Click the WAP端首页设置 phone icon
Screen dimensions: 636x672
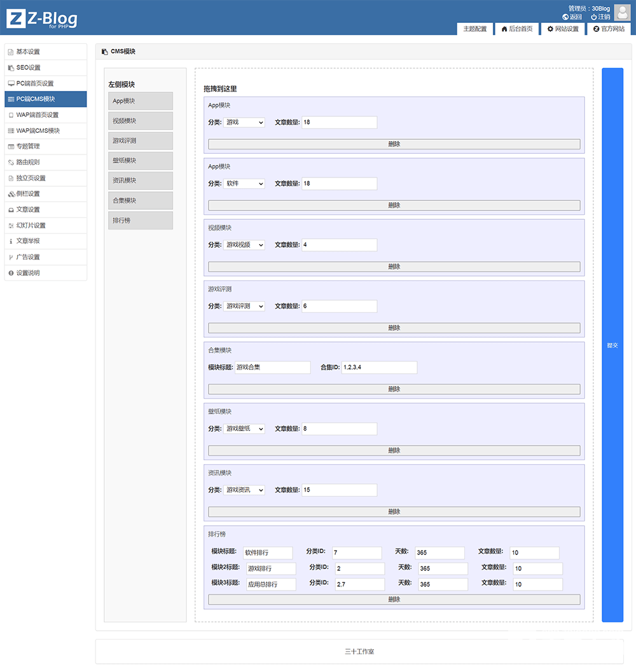11,115
